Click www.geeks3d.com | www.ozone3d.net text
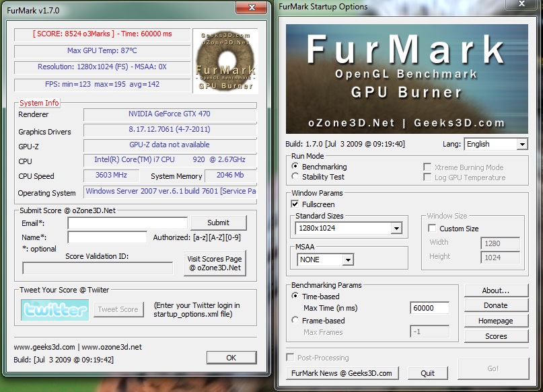543x392 pixels. point(78,347)
